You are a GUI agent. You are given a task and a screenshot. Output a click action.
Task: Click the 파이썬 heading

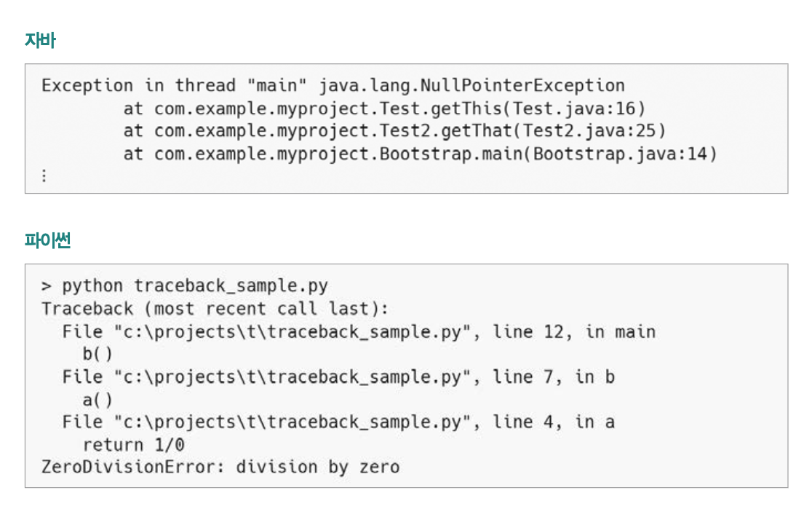coord(47,240)
